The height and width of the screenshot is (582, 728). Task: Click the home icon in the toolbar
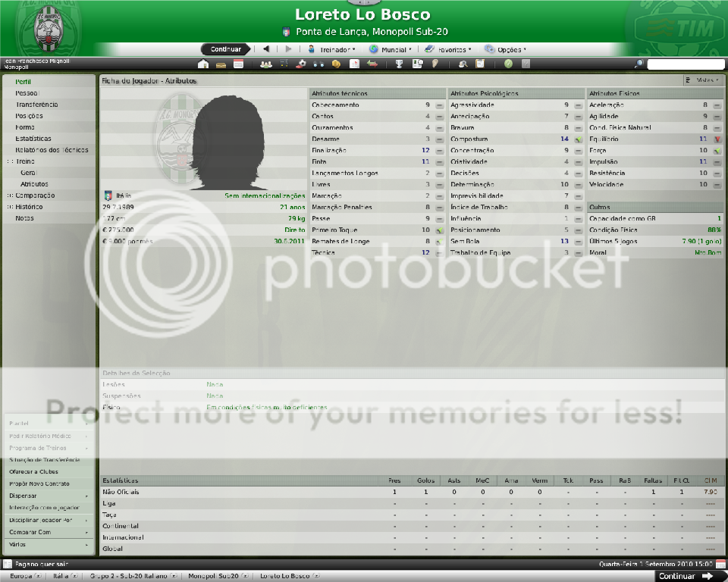click(203, 64)
